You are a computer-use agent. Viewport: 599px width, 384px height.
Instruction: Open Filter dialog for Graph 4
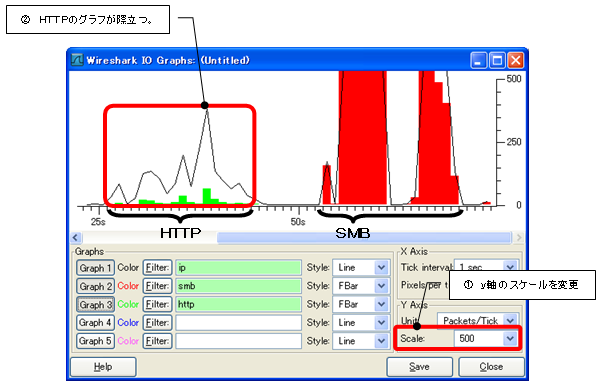tap(157, 323)
